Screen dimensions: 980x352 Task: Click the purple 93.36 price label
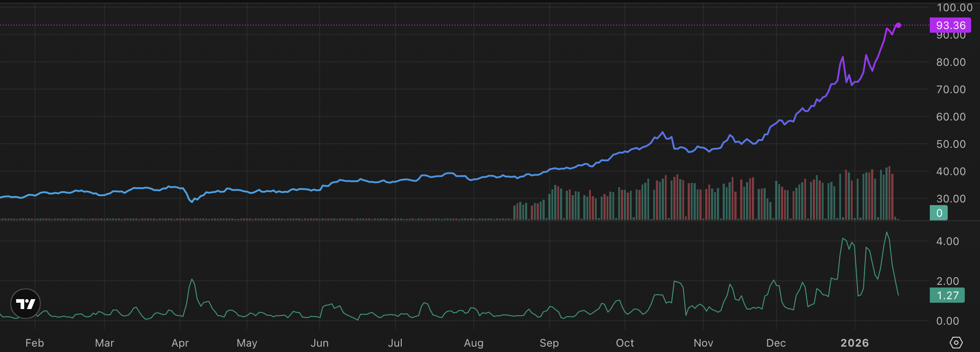[x=950, y=26]
